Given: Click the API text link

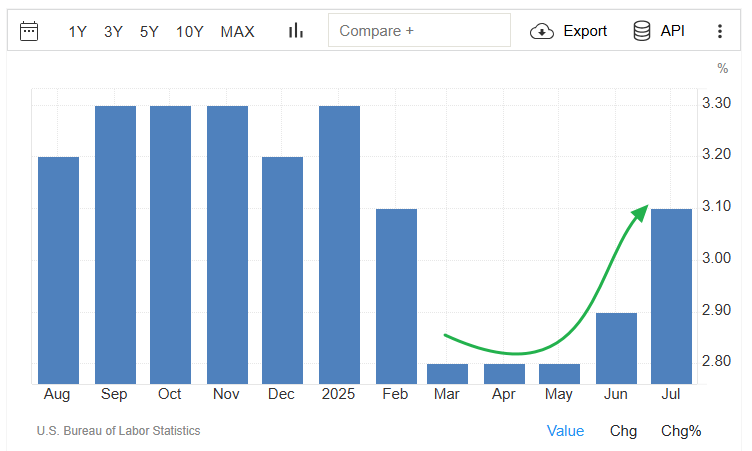Looking at the screenshot, I should click(x=672, y=31).
